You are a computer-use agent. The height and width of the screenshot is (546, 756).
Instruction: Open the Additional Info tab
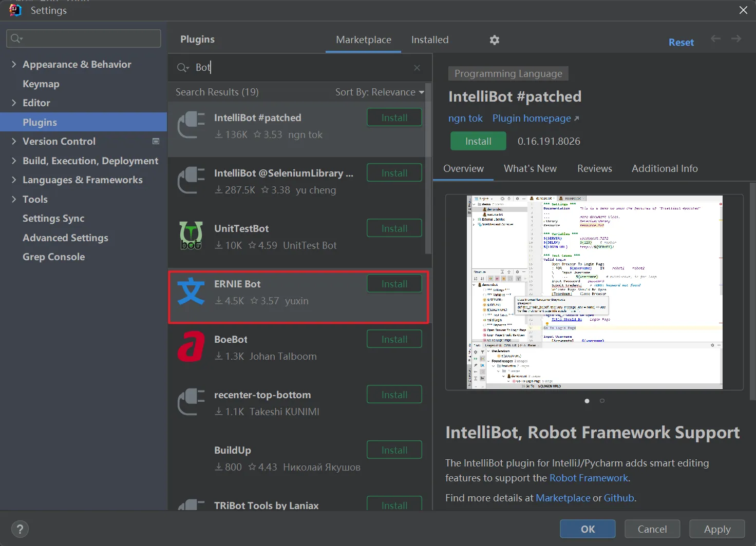665,168
